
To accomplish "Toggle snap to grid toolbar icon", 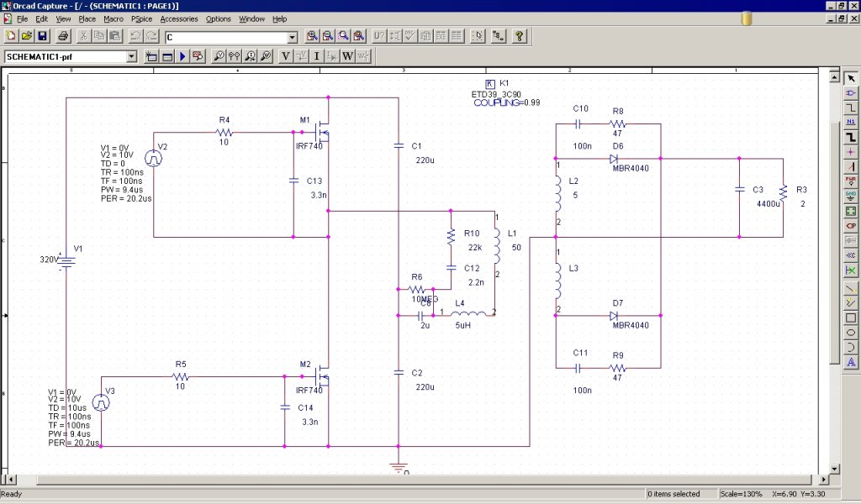I will coord(478,36).
